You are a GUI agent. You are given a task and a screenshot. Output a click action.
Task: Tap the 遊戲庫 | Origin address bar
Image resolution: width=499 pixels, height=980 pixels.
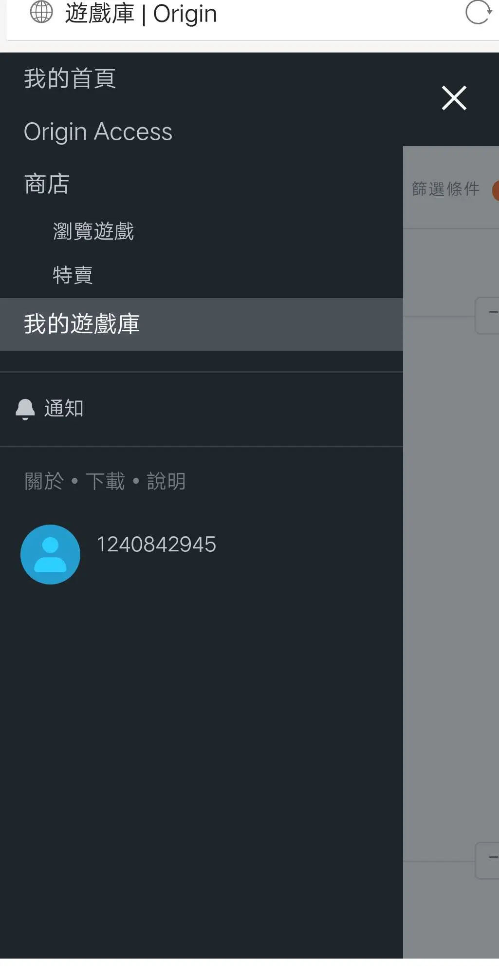point(141,13)
